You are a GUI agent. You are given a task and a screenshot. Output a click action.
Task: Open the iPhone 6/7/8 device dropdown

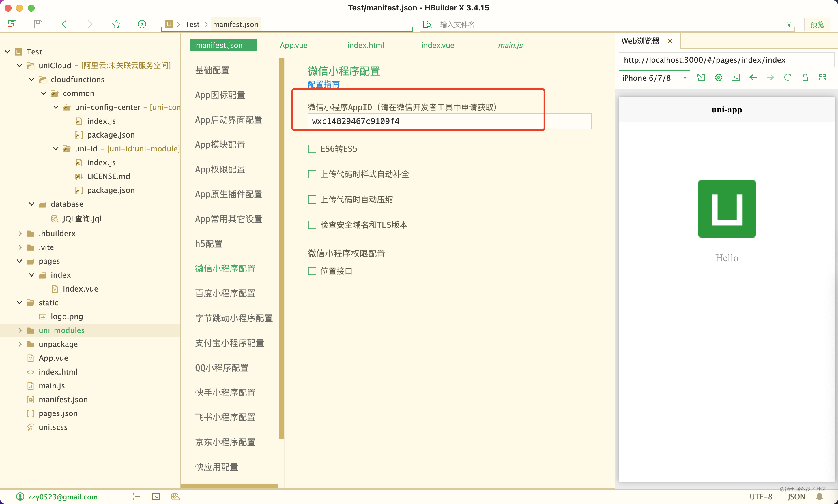654,78
